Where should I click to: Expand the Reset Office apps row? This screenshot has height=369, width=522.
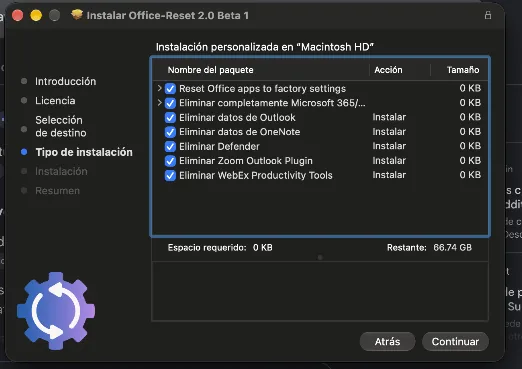159,88
